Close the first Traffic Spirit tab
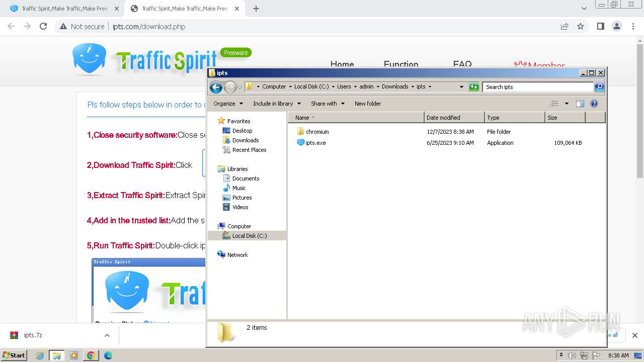The height and width of the screenshot is (362, 644). pos(117,9)
